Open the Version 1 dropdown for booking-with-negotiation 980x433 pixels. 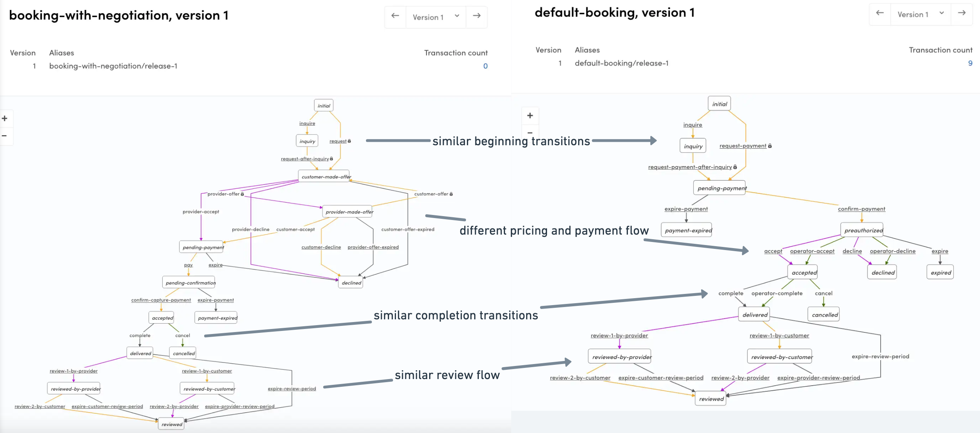click(x=435, y=17)
